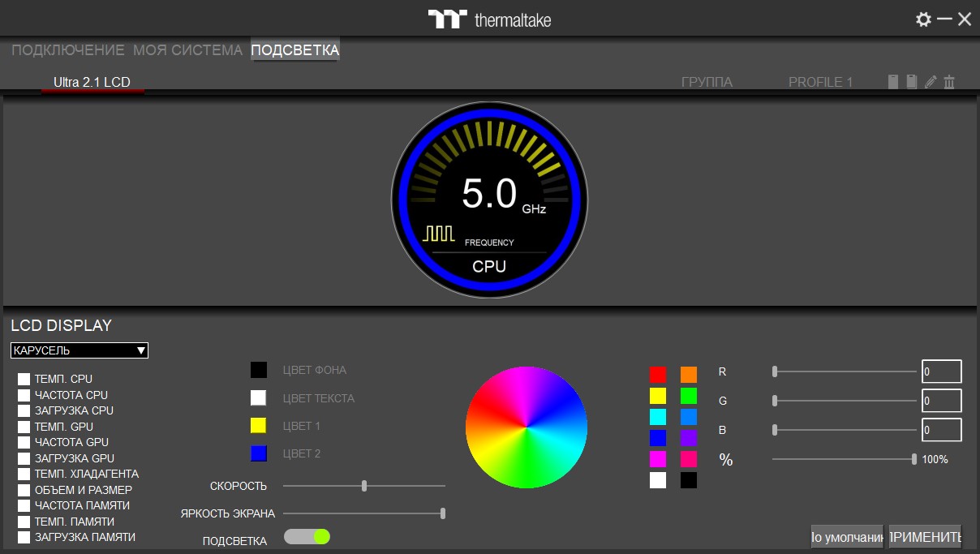Check the ЧАСТОТА ПАМЯТИ checkbox

tap(24, 506)
